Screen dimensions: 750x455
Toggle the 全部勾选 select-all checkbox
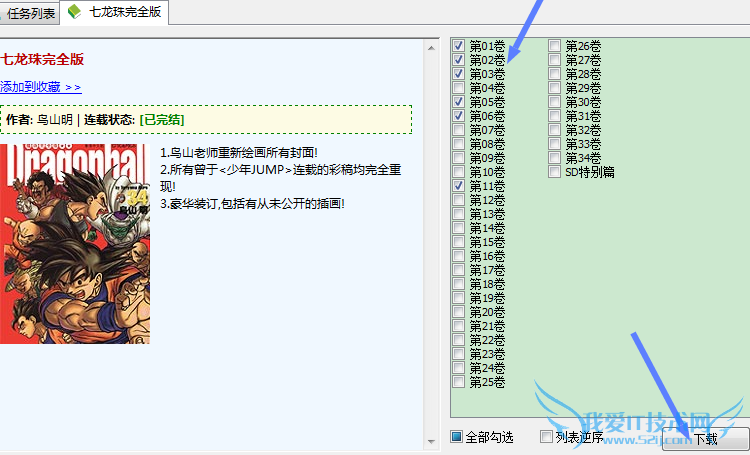pyautogui.click(x=456, y=437)
